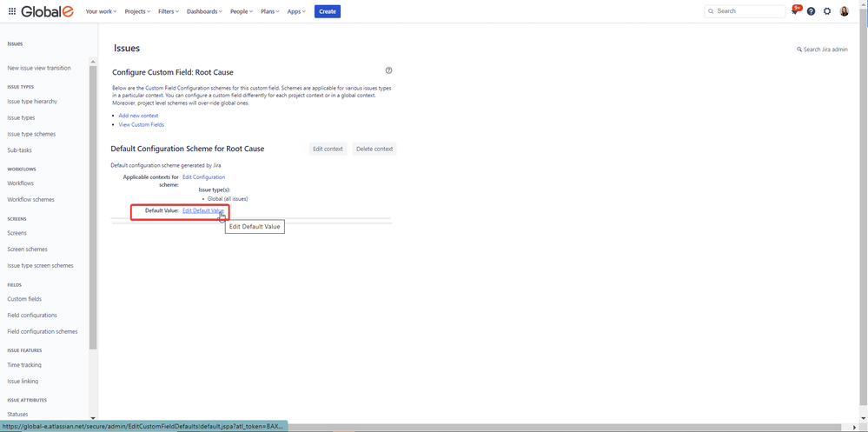Open Screens in sidebar
Viewport: 868px width, 432px height.
(17, 233)
